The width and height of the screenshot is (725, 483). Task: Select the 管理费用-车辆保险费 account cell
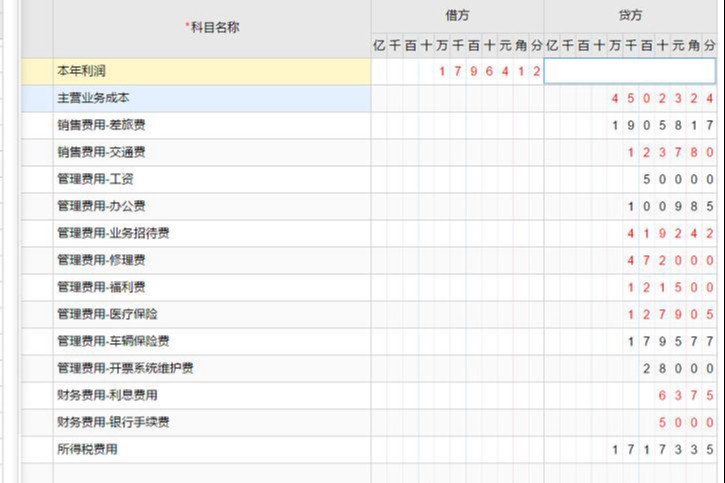click(212, 341)
